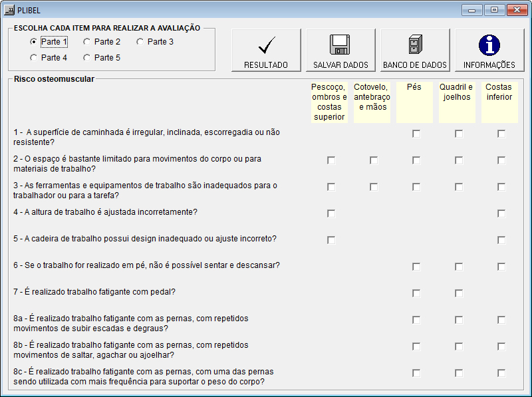
Task: Check question 2 Costas inferior checkbox
Action: coord(501,160)
